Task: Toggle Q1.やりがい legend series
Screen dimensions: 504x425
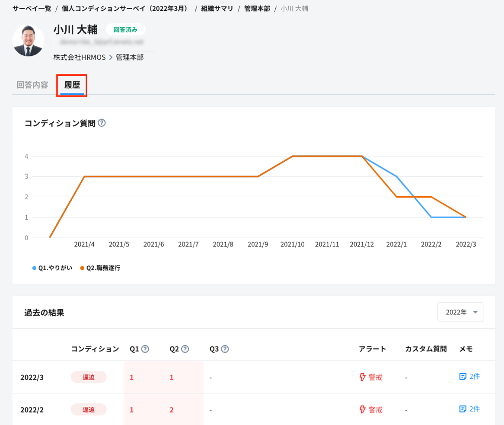Action: [x=52, y=268]
